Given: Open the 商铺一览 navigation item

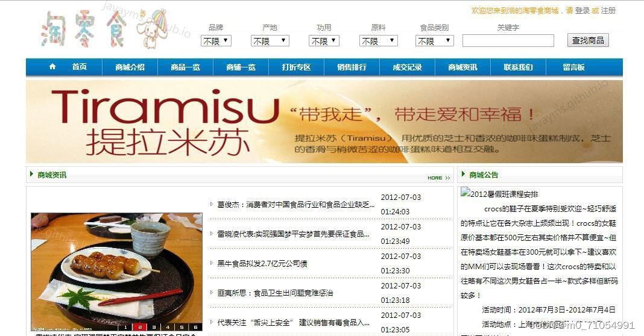Looking at the screenshot, I should 241,67.
